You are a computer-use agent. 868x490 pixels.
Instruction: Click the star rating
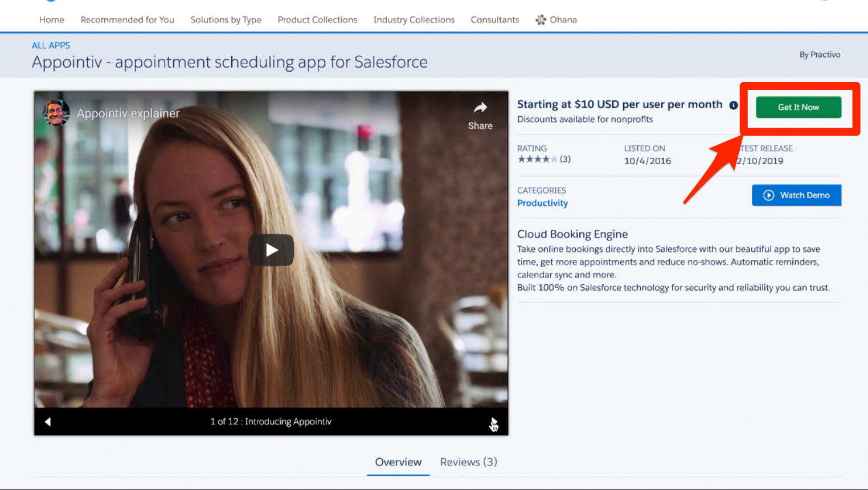[x=537, y=159]
